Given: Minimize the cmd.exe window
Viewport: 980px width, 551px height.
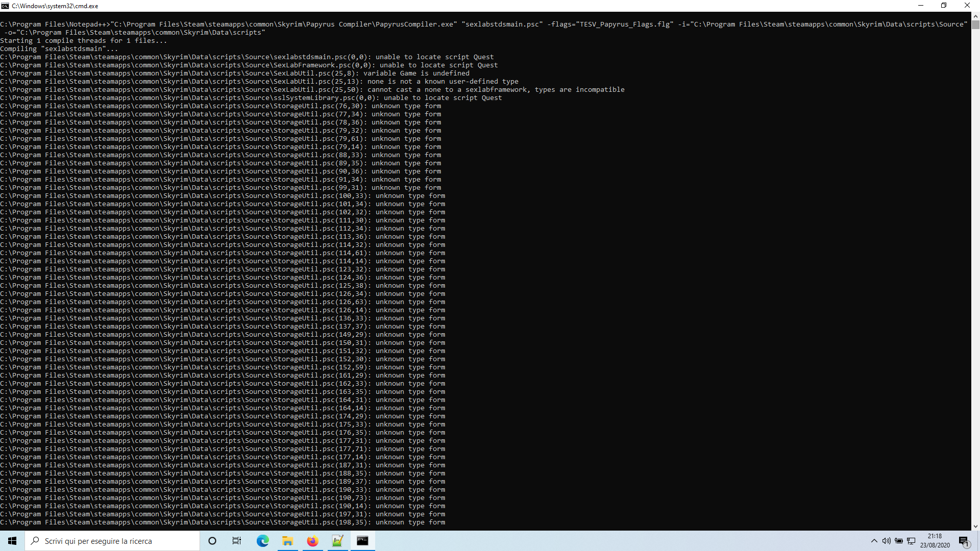Looking at the screenshot, I should click(921, 6).
